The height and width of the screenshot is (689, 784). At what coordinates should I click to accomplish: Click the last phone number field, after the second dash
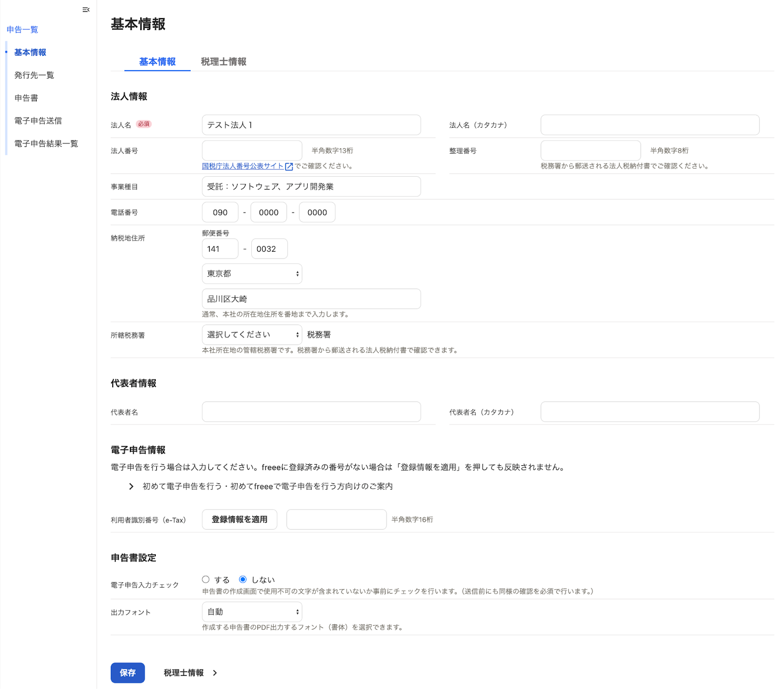pyautogui.click(x=317, y=213)
